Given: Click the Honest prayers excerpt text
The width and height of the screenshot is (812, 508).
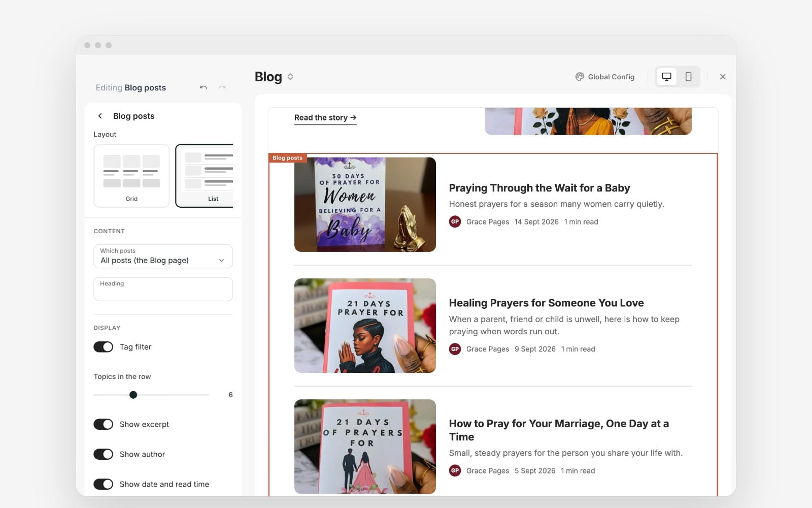Looking at the screenshot, I should click(x=556, y=204).
